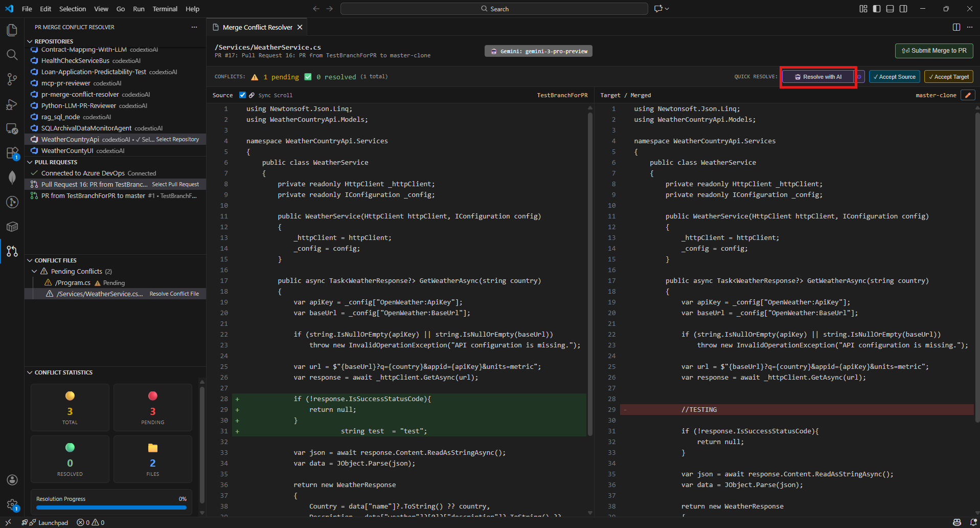Click Resolution Progress bar
This screenshot has height=528, width=980.
[111, 508]
